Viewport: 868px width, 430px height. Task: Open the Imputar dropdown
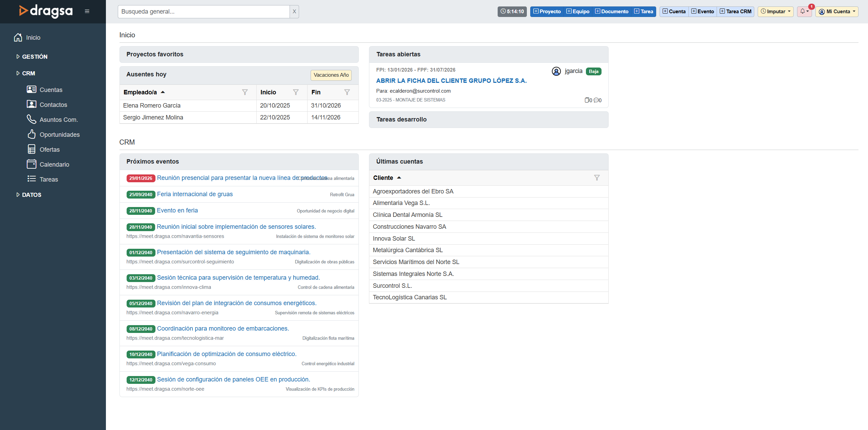click(x=775, y=12)
